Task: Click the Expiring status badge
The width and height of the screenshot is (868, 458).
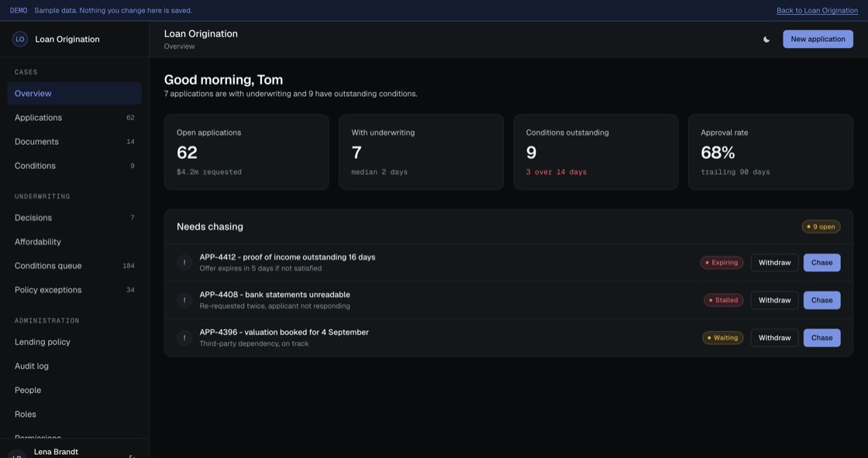Action: [x=722, y=263]
